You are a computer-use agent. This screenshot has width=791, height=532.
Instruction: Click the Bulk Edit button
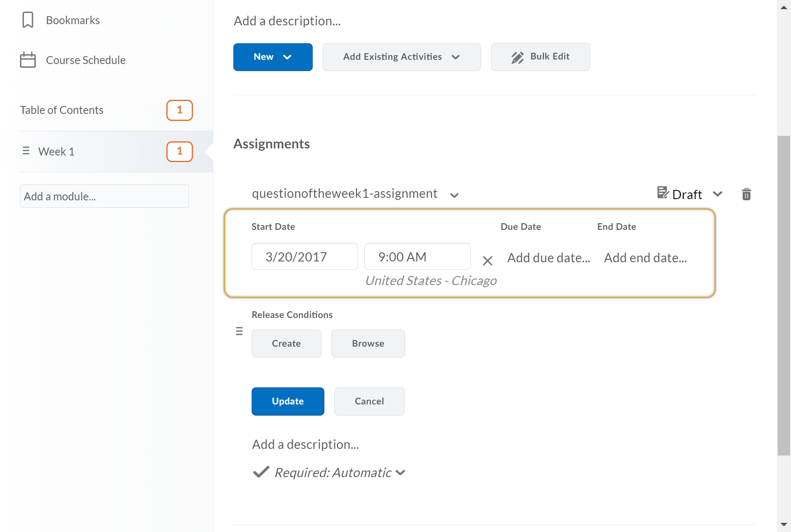coord(540,57)
